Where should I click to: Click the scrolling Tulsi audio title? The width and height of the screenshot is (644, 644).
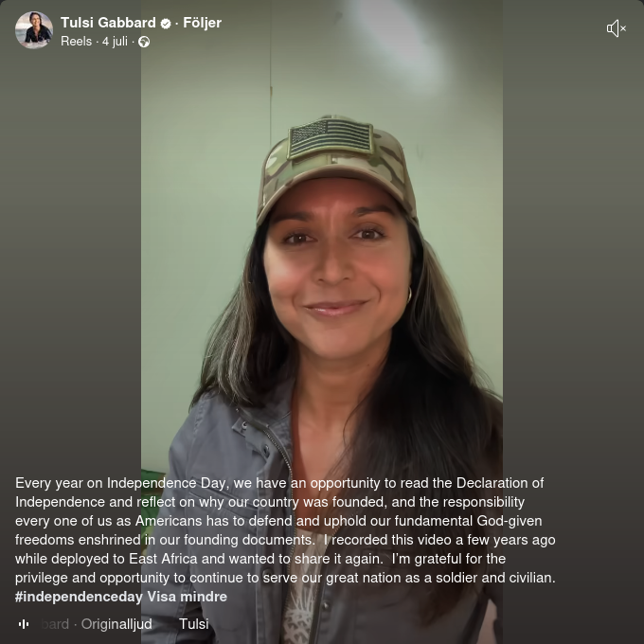coord(194,624)
